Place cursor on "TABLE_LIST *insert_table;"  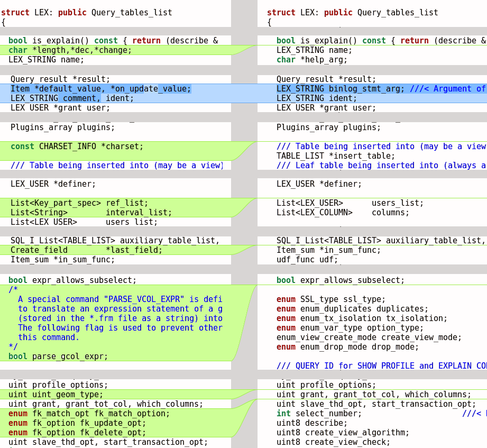[x=336, y=156]
